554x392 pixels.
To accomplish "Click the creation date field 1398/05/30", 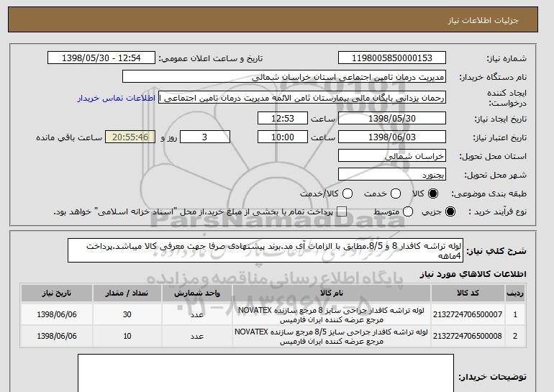I will [x=392, y=118].
